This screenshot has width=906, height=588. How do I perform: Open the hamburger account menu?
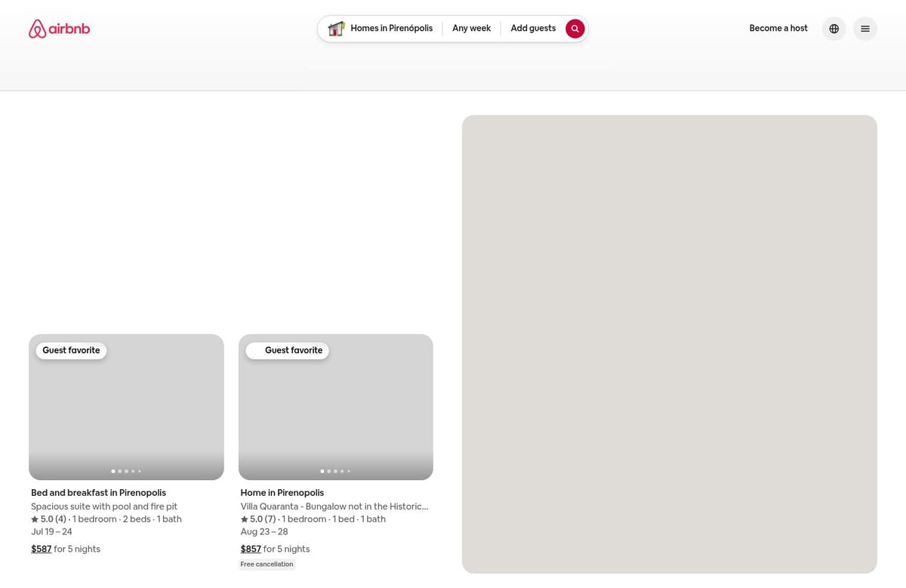coord(865,29)
